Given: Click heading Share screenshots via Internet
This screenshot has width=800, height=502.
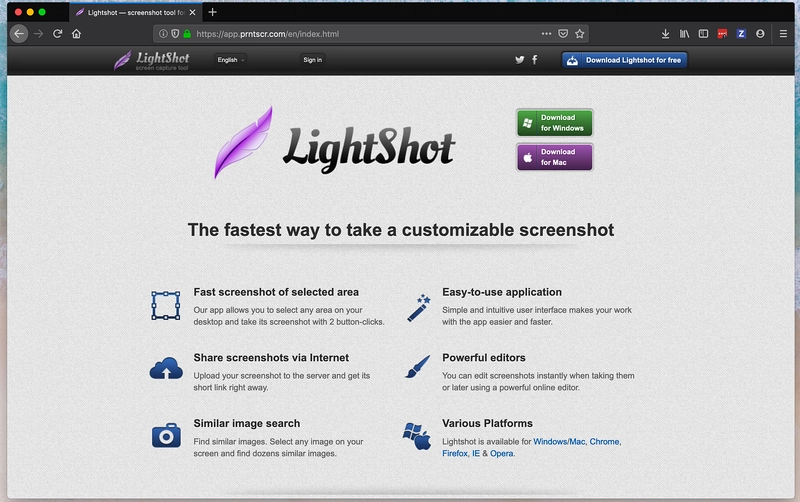Looking at the screenshot, I should (271, 358).
